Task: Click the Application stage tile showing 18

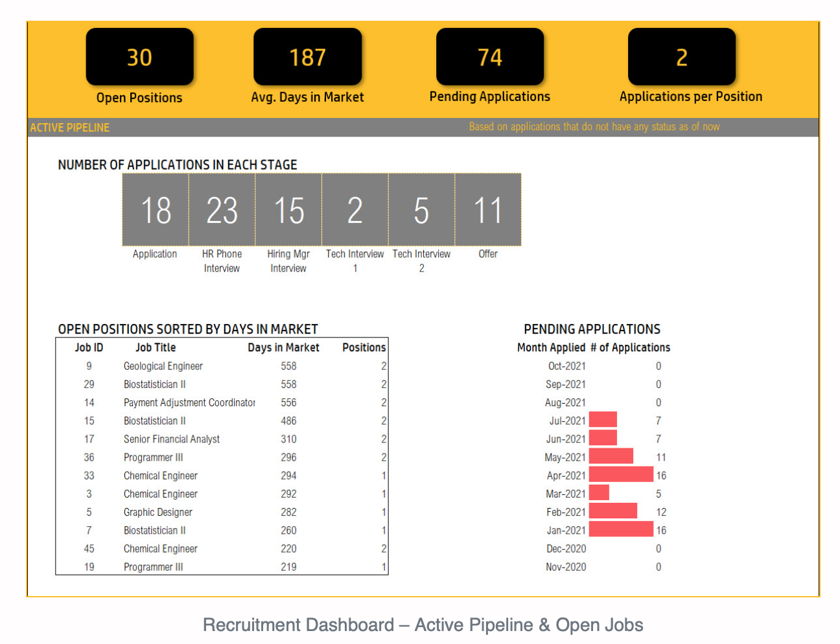Action: 156,210
